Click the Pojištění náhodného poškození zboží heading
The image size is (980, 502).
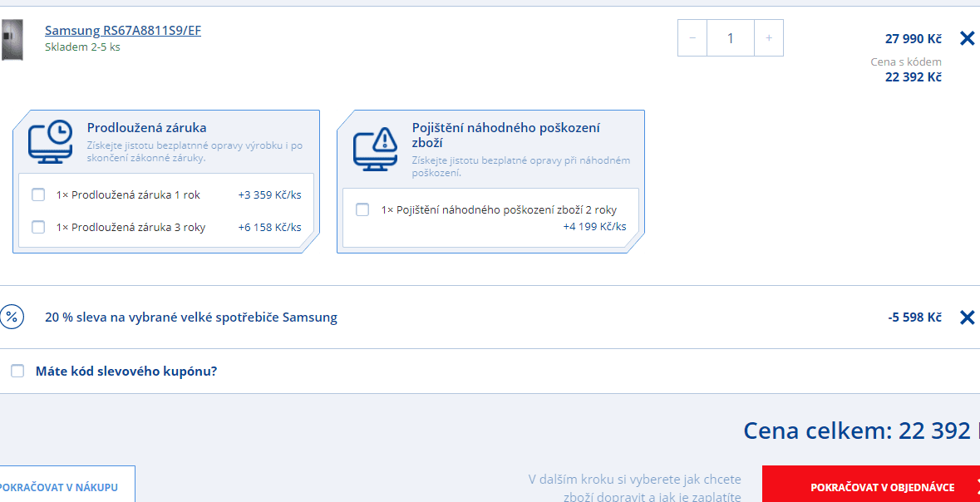click(505, 135)
